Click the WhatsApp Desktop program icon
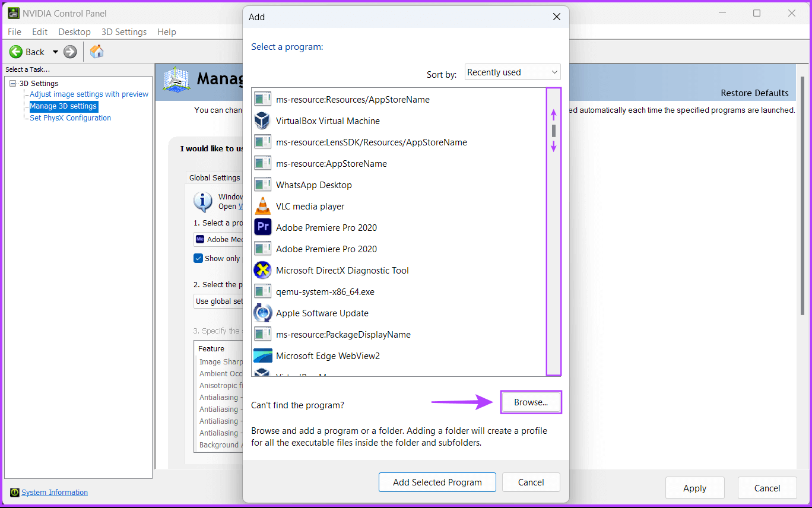 tap(262, 185)
